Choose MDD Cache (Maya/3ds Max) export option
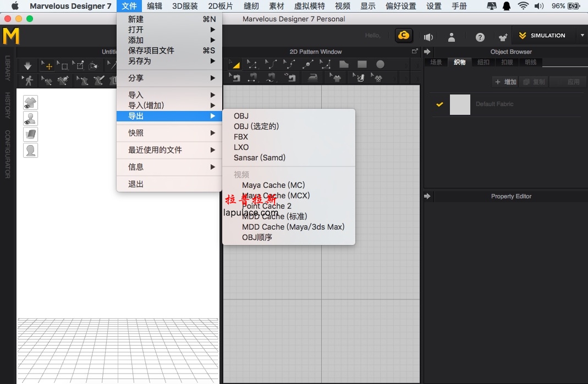Screen dimensions: 588x384 click(289, 227)
